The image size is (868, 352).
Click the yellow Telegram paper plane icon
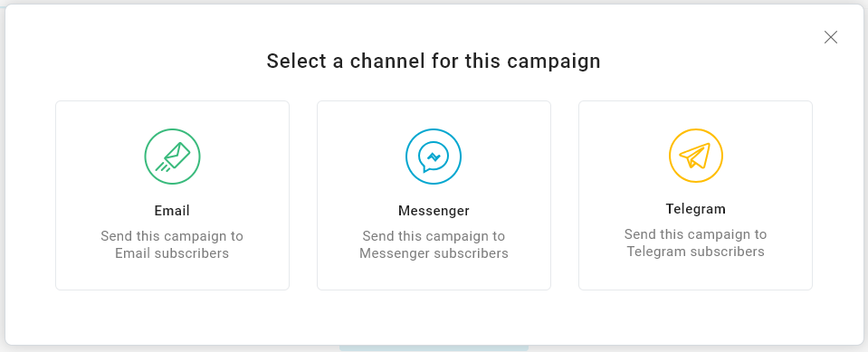click(x=696, y=156)
